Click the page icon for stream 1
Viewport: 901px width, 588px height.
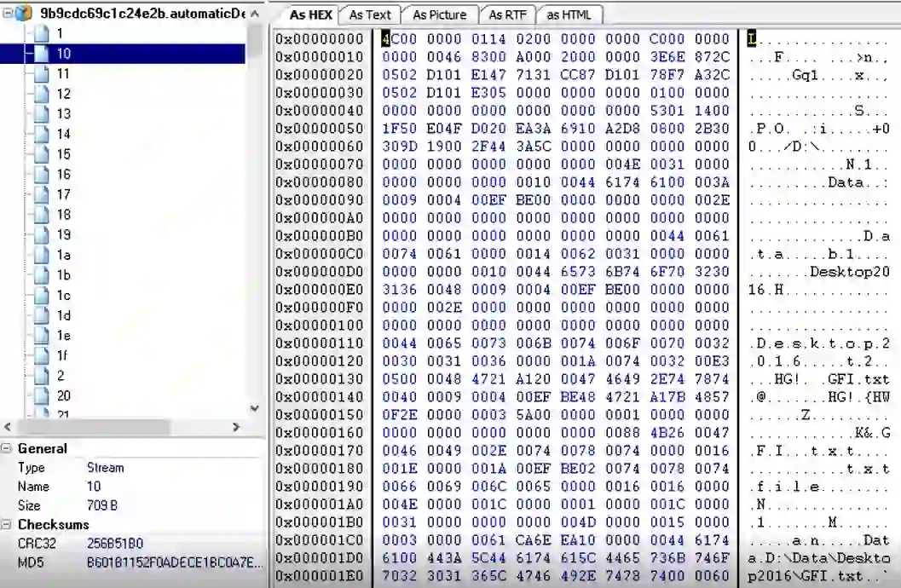point(42,33)
